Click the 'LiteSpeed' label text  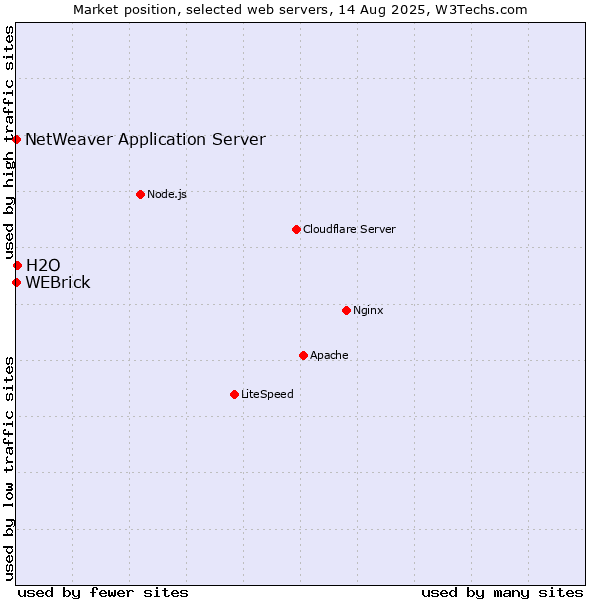[x=267, y=394]
